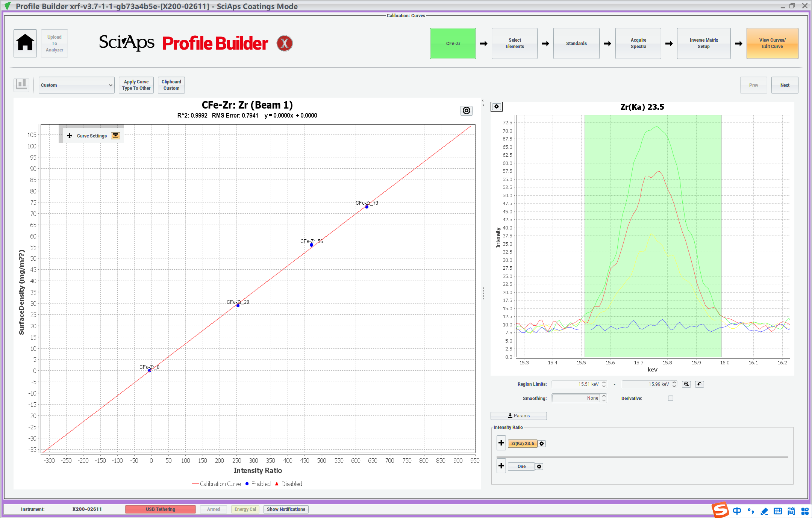812x518 pixels.
Task: Click data point CFe-Zr_56
Action: (312, 245)
